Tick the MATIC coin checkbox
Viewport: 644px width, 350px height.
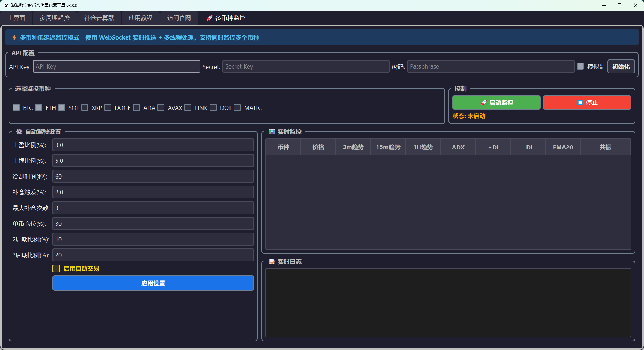pyautogui.click(x=238, y=108)
